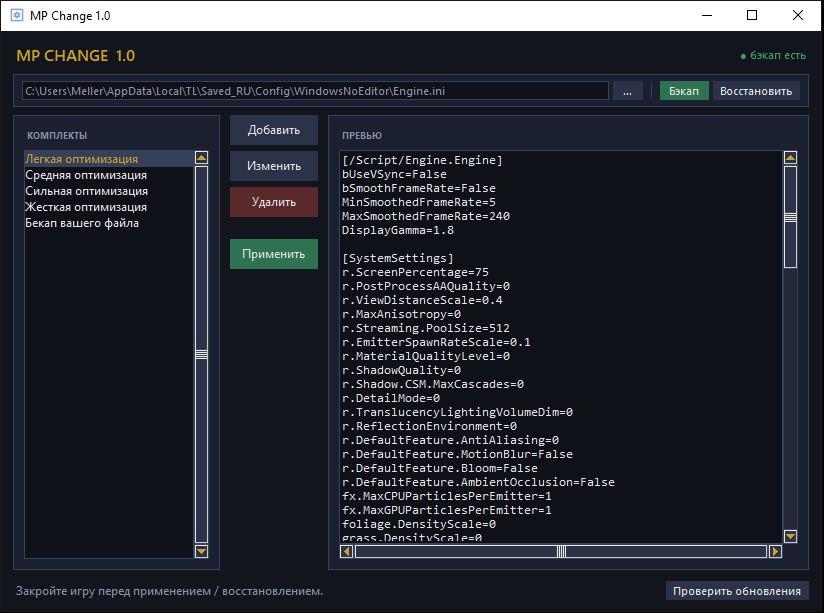Click the r.Shadow.CSM.MaxCascades=0 line
Screen dimensions: 824x613
pos(432,384)
